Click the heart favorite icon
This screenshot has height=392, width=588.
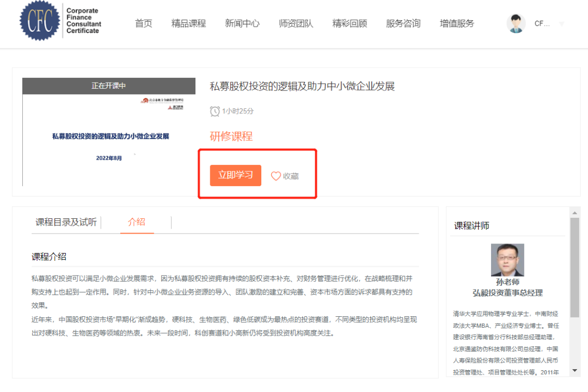coord(276,176)
